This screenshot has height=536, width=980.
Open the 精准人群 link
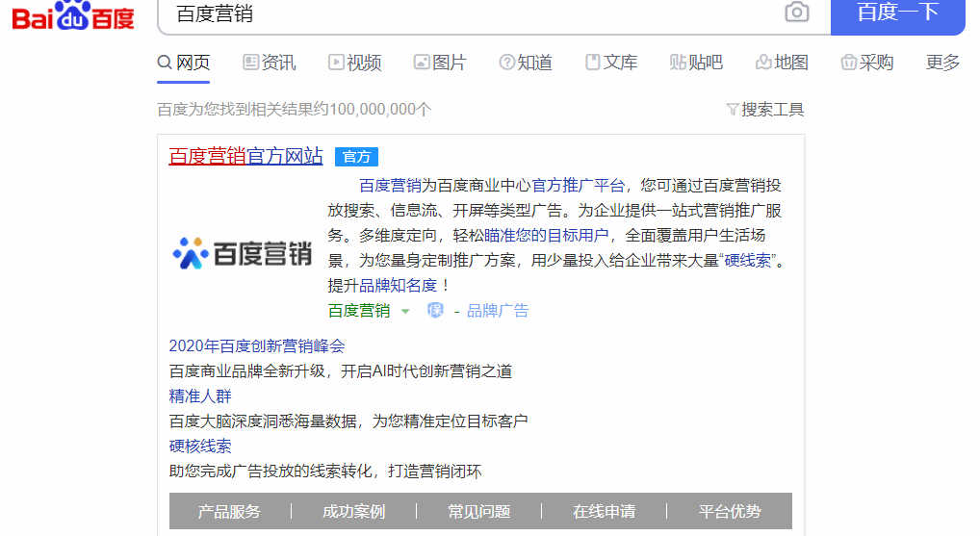click(x=200, y=396)
